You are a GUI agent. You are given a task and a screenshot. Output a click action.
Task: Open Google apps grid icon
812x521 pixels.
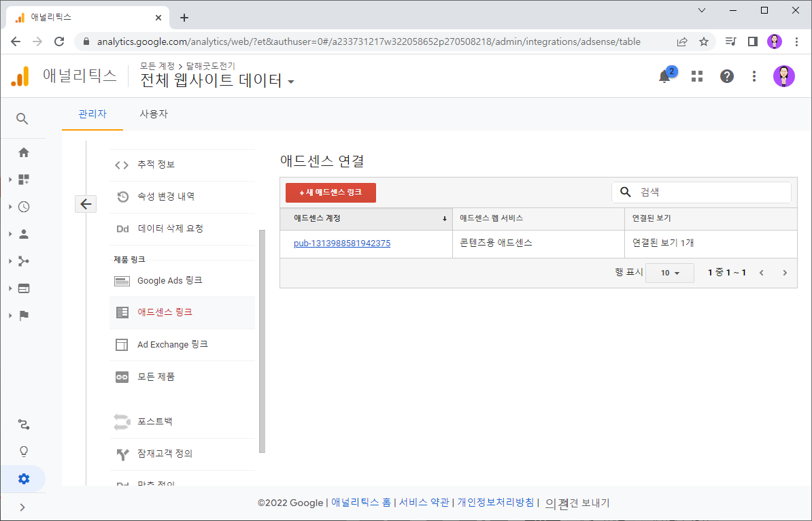697,76
